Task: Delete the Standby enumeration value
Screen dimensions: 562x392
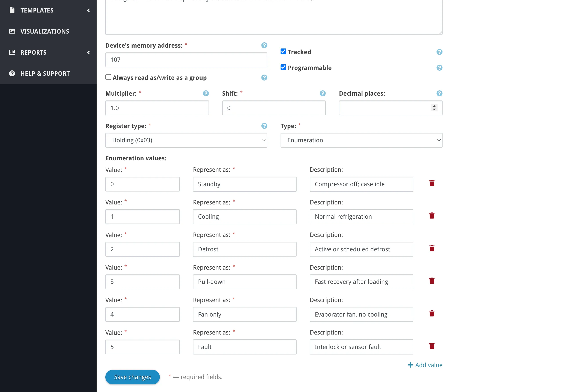Action: pyautogui.click(x=432, y=183)
